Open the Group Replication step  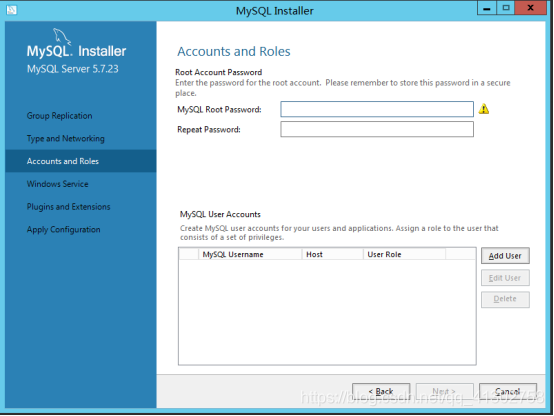pos(59,116)
